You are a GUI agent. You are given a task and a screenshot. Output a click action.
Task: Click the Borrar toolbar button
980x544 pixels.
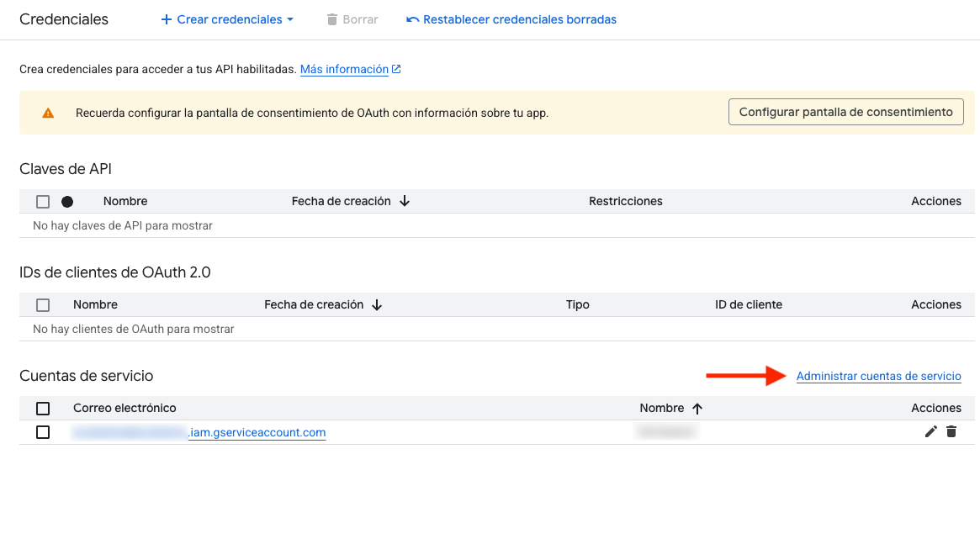pyautogui.click(x=352, y=19)
